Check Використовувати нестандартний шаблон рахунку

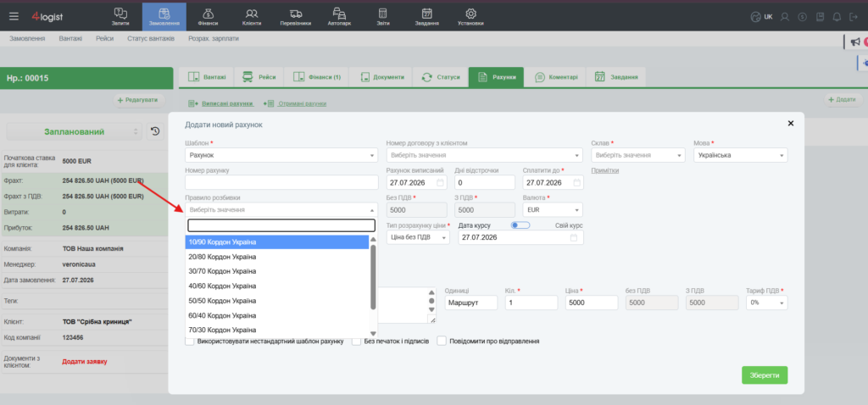click(190, 341)
